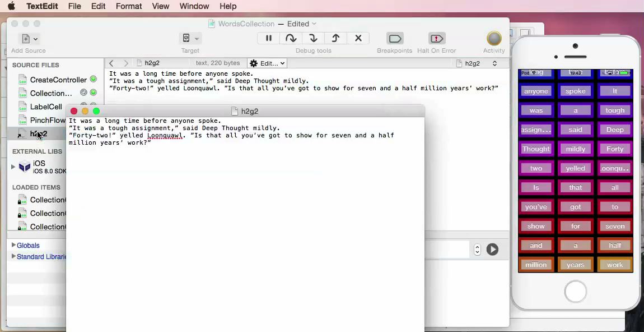This screenshot has width=644, height=332.
Task: Tap the 'half' cell on the iPhone
Action: [615, 246]
